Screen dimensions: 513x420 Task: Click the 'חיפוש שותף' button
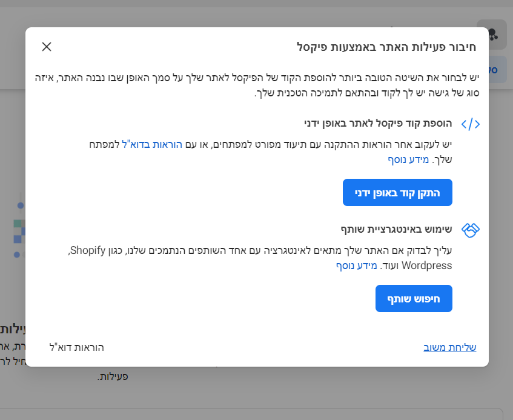(414, 299)
